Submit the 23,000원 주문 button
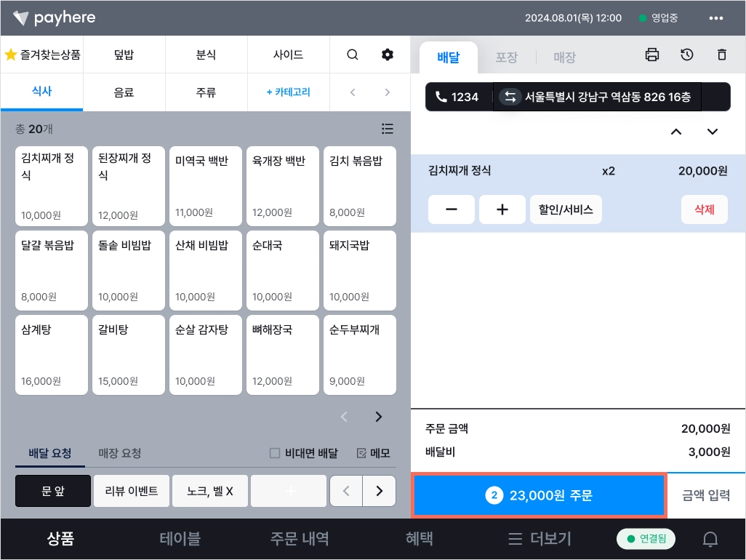This screenshot has width=746, height=560. pyautogui.click(x=539, y=495)
